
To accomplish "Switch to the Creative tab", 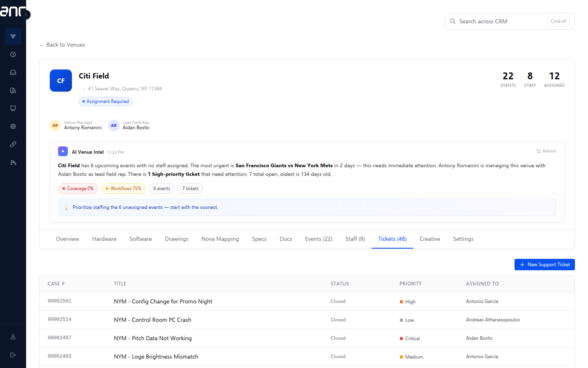I will click(430, 239).
